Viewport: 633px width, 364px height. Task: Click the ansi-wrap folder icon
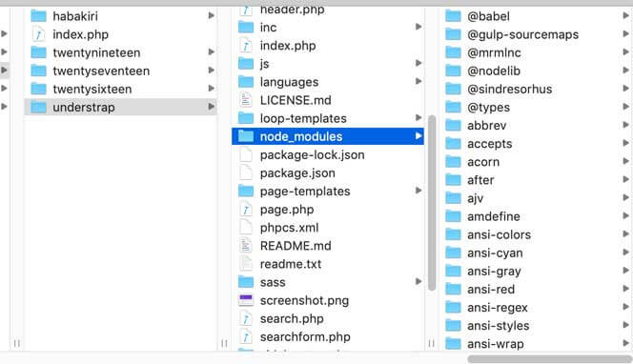453,344
